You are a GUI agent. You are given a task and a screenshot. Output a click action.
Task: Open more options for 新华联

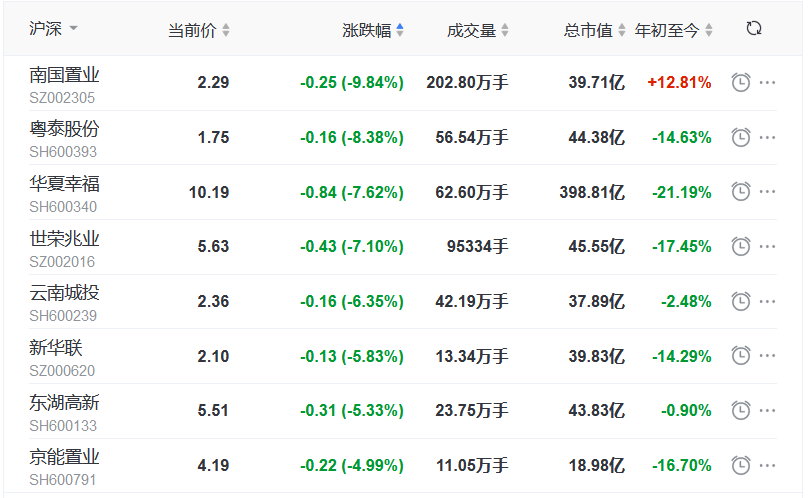click(x=767, y=356)
